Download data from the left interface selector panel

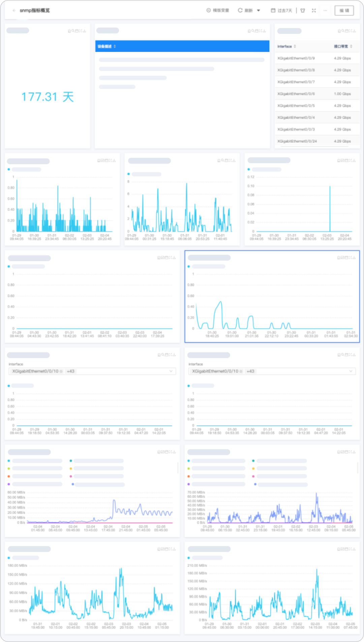point(174,355)
